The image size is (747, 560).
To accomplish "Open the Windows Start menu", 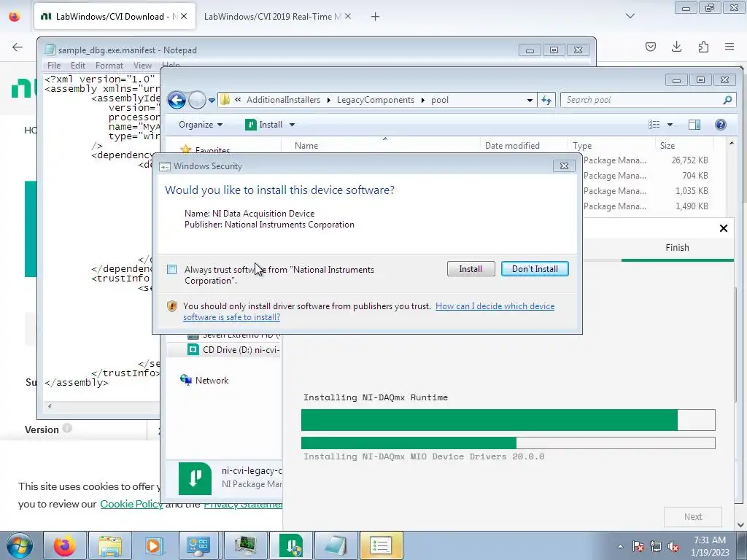I will (x=18, y=546).
